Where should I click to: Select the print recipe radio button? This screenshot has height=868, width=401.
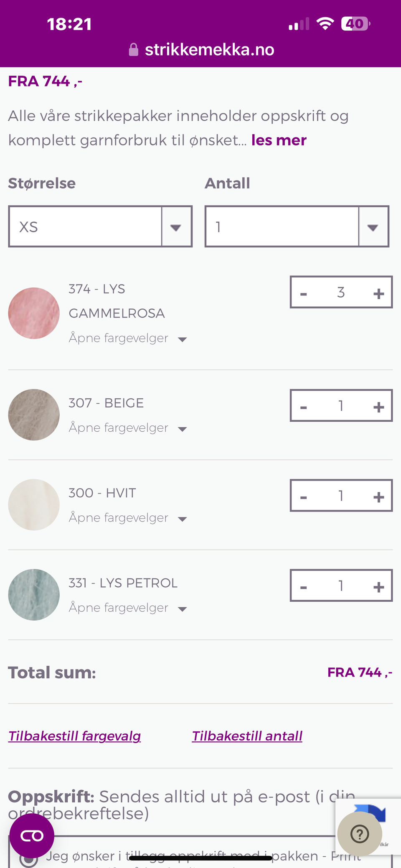[x=28, y=859]
